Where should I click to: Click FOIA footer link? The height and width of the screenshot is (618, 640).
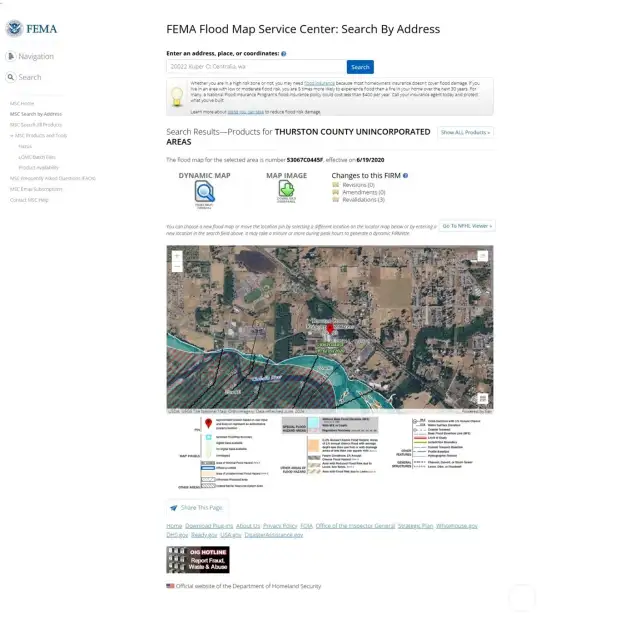[307, 526]
